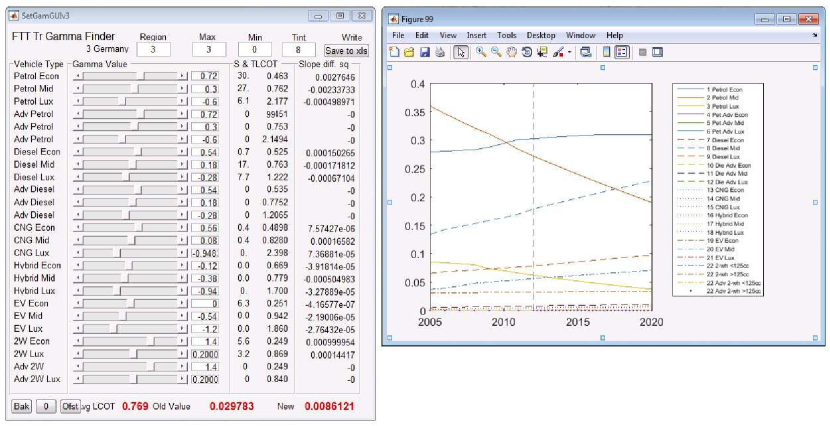Toggle the Insert Colorbar button
Viewport: 830px width, 426px height.
pyautogui.click(x=606, y=51)
